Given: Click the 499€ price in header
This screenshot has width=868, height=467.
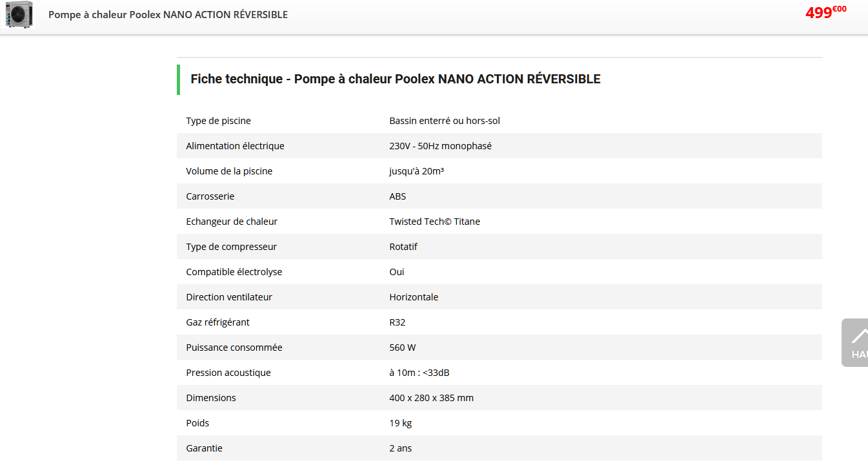Looking at the screenshot, I should pos(825,12).
